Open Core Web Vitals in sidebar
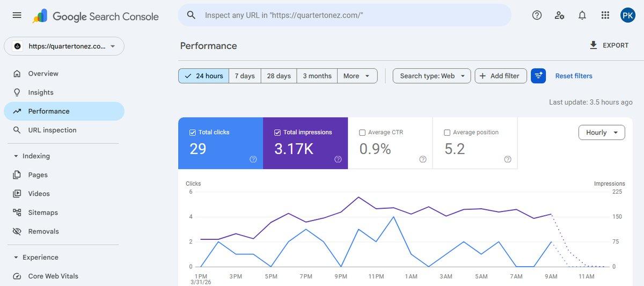The height and width of the screenshot is (286, 644). (64, 276)
